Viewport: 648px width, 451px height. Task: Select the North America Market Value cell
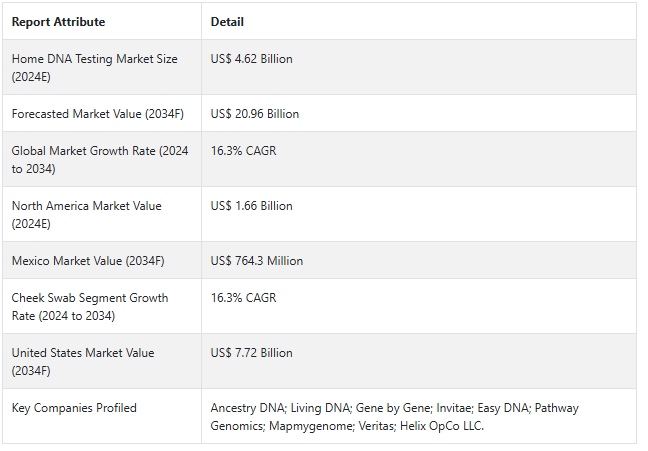[87, 214]
